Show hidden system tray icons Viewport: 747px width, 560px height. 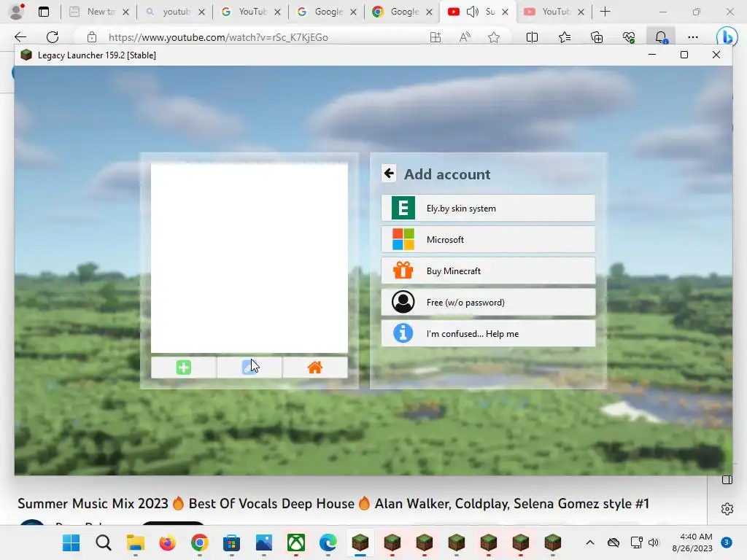point(589,542)
